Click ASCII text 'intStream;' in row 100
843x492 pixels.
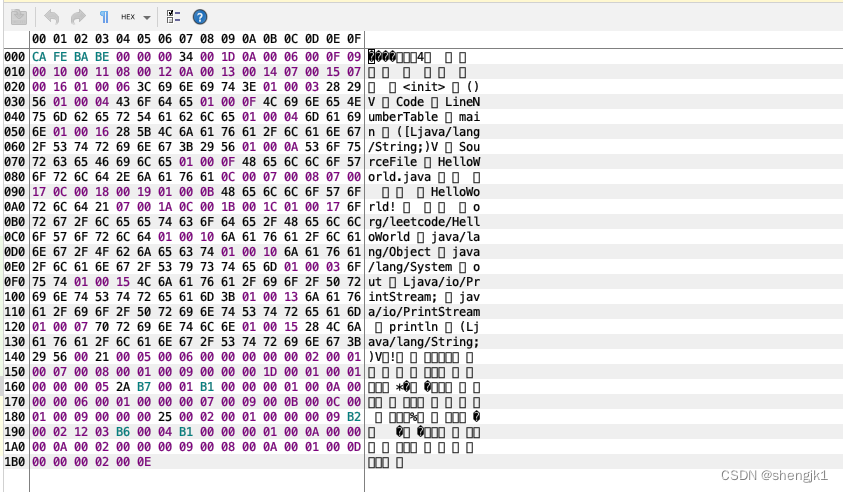click(403, 297)
